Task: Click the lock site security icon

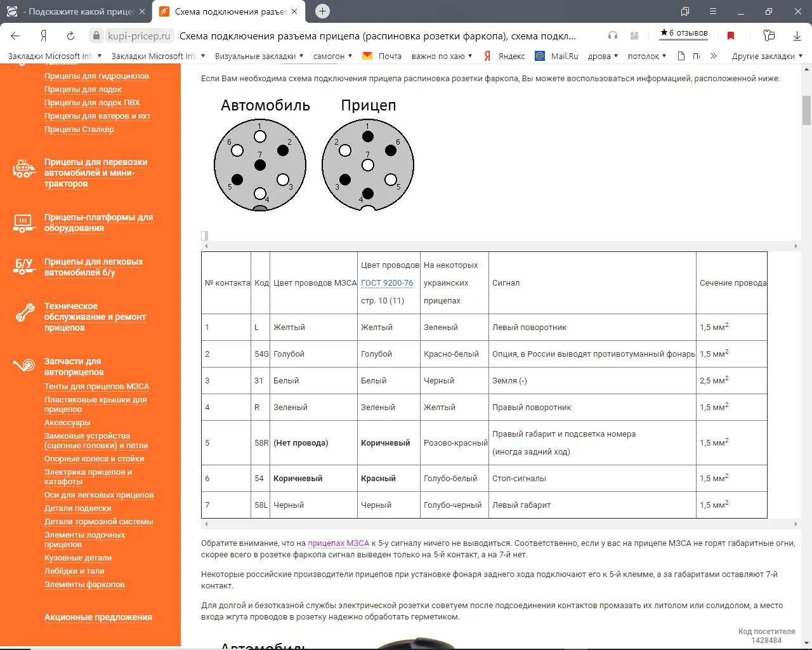Action: [96, 36]
